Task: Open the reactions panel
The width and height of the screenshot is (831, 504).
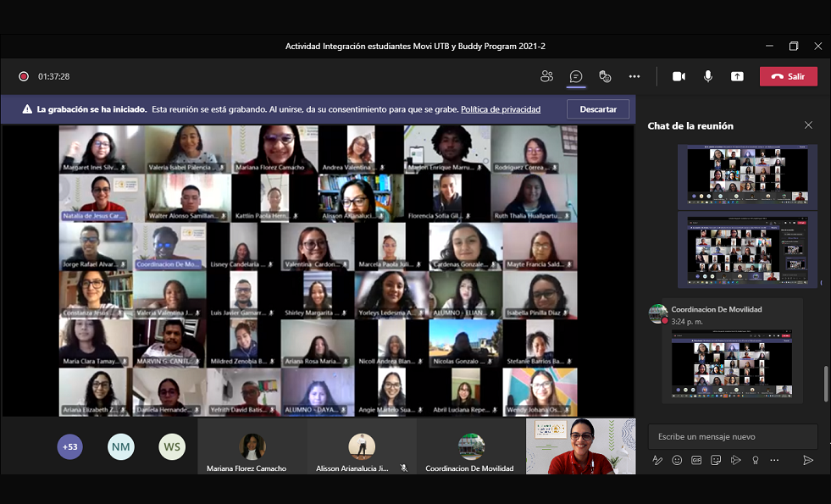Action: point(605,76)
